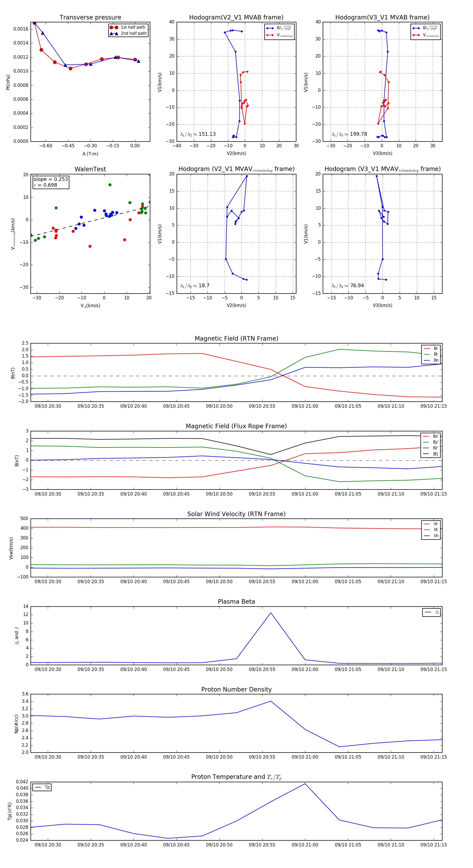Click the 'Tp' legend entry
The height and width of the screenshot is (868, 473).
click(x=42, y=788)
